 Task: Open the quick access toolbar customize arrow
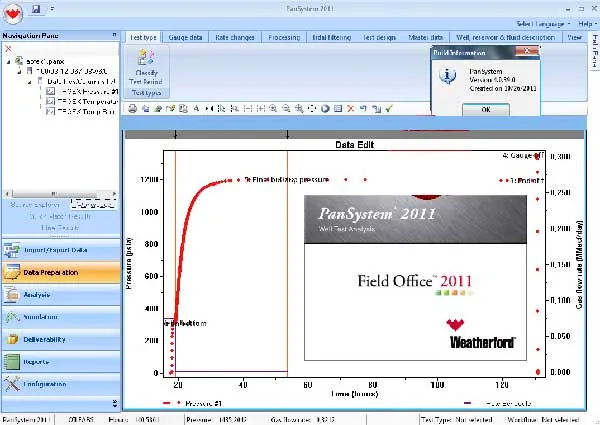pyautogui.click(x=52, y=9)
